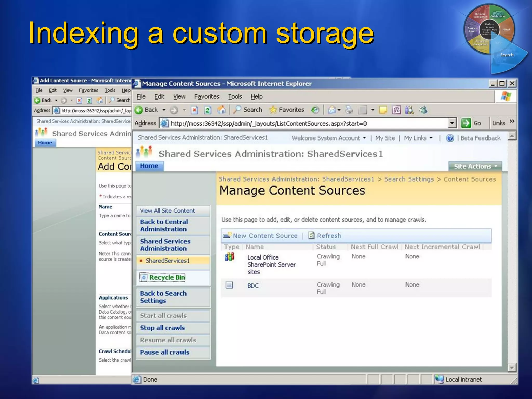This screenshot has height=399, width=532.
Task: Select the Home tab in Manage Content Sources page
Action: tap(149, 166)
